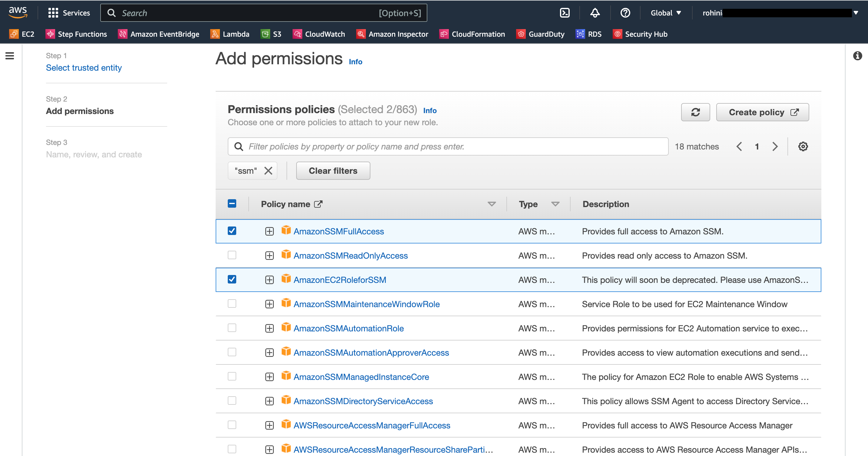Click the refresh permissions list icon
The image size is (868, 456).
click(695, 112)
